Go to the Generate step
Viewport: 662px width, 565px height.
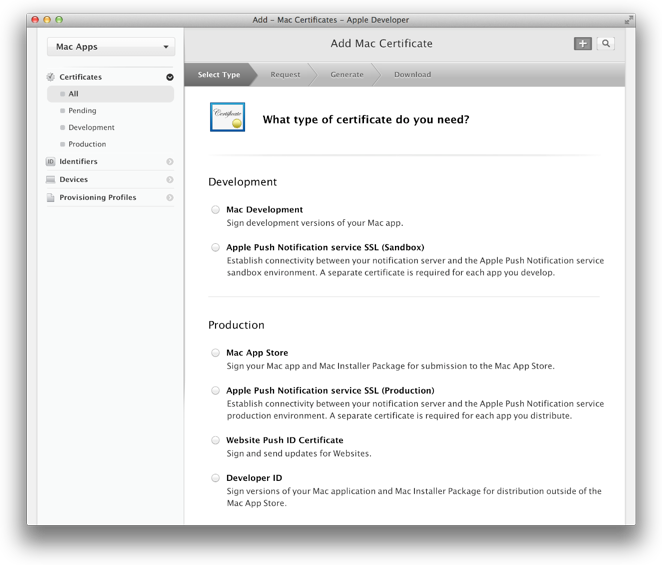347,75
